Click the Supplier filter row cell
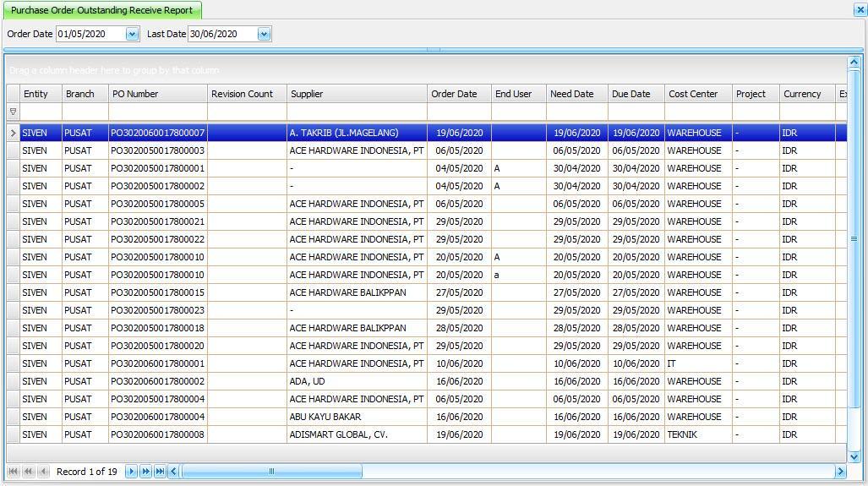868x486 pixels. [x=357, y=112]
